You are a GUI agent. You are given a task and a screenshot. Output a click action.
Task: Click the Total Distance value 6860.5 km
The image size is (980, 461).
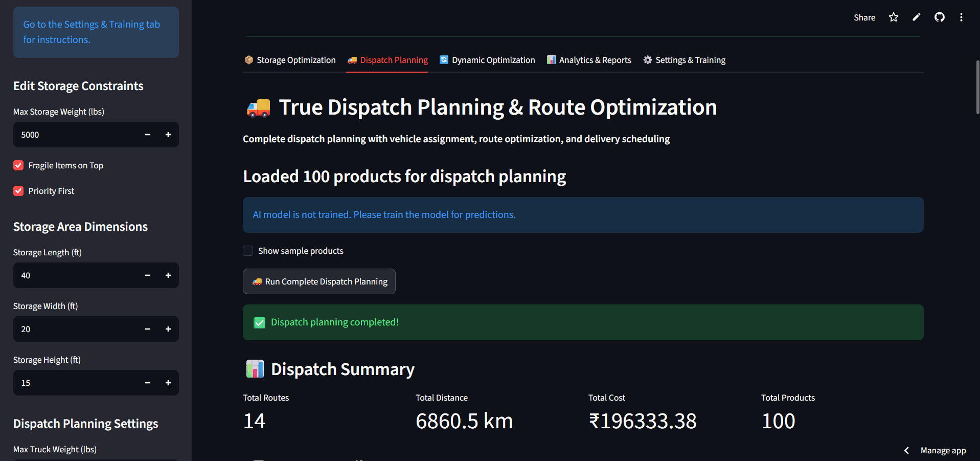click(x=464, y=421)
